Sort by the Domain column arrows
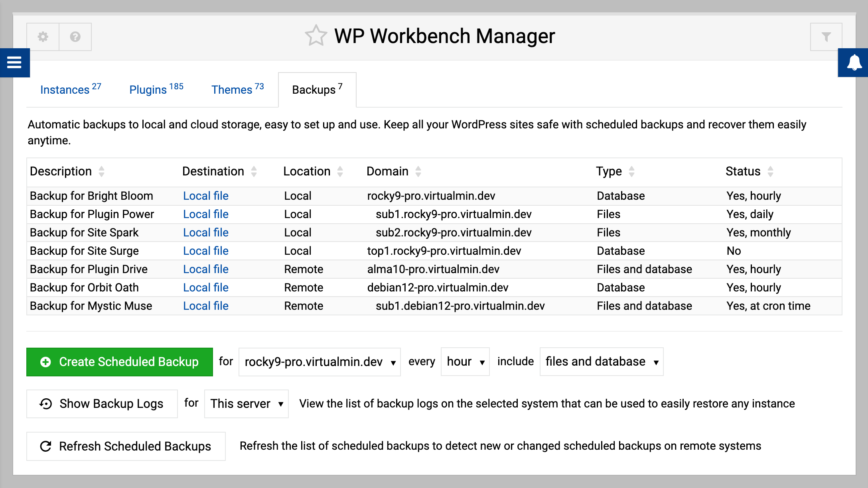Viewport: 868px width, 488px height. [x=418, y=171]
